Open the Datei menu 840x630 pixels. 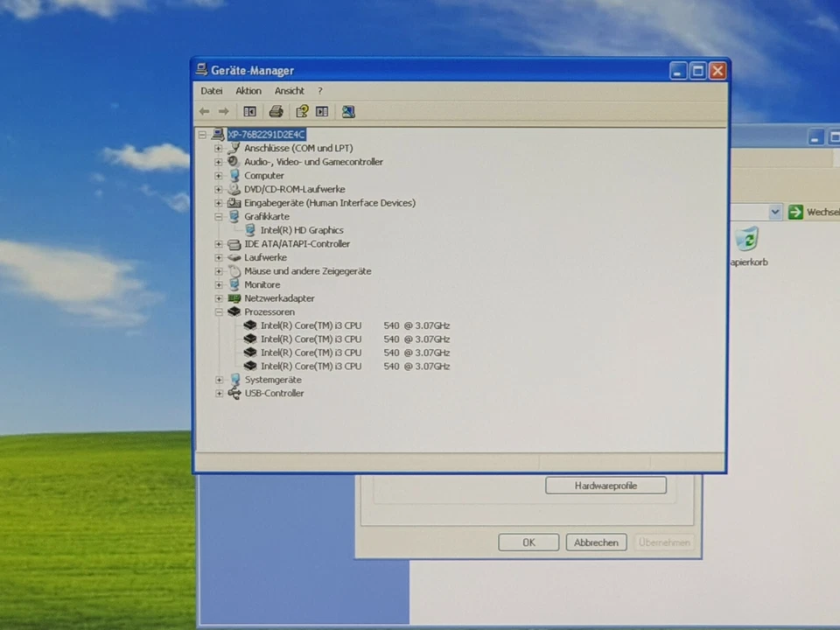[x=212, y=91]
